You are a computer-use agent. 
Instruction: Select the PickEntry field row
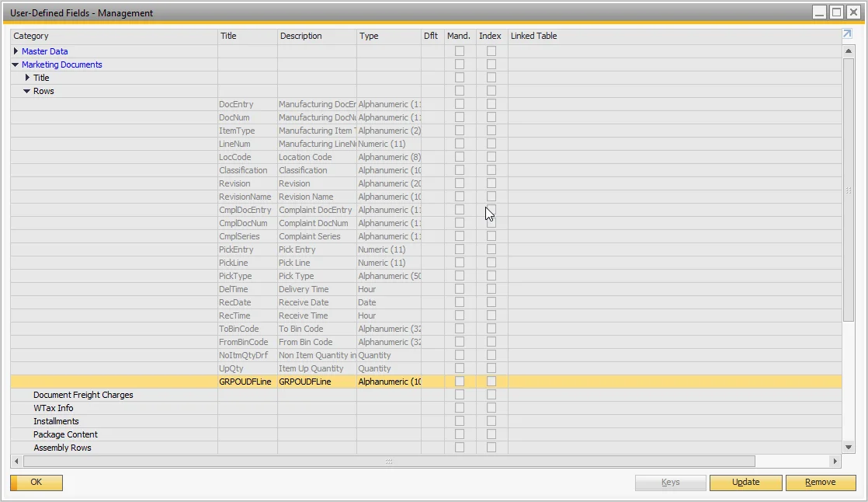pos(236,249)
